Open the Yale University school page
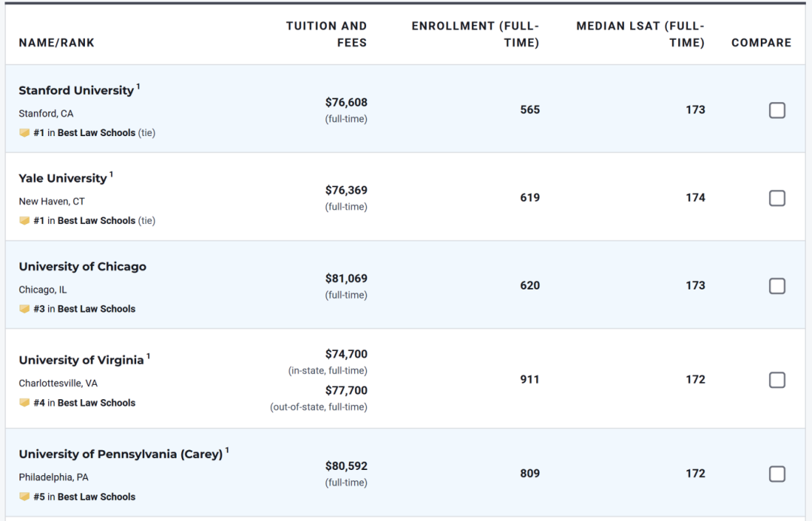 coord(62,179)
